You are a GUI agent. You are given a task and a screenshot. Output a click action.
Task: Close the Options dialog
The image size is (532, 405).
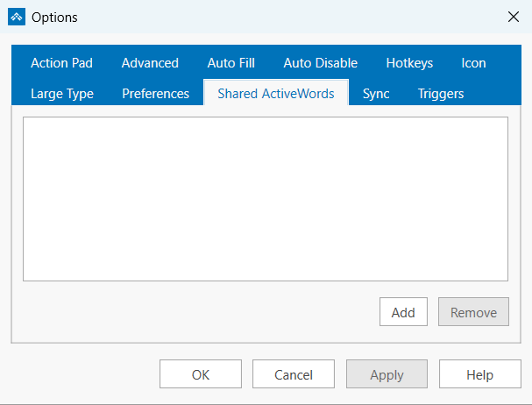(x=514, y=17)
